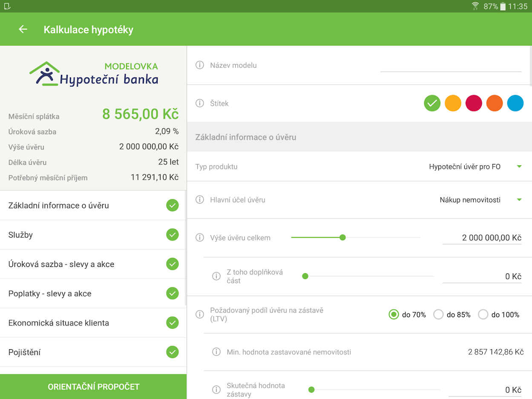Focus Skutečná hodnota zástavy amount field

(485, 390)
